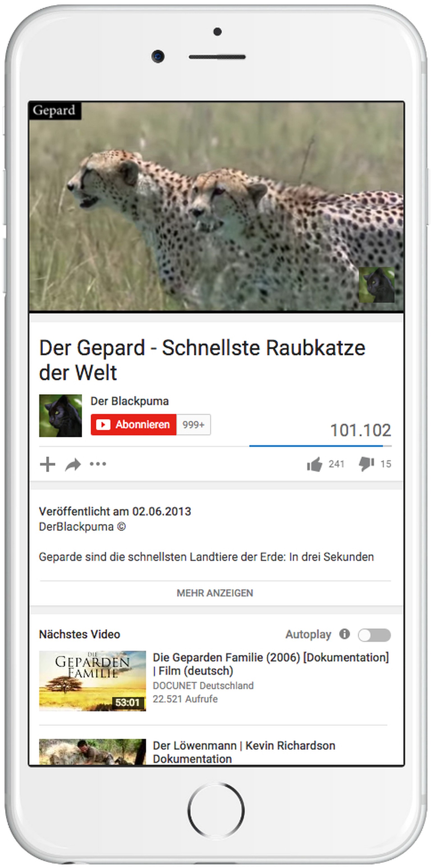
Task: Open Die Geparden Familie video title
Action: pyautogui.click(x=270, y=664)
